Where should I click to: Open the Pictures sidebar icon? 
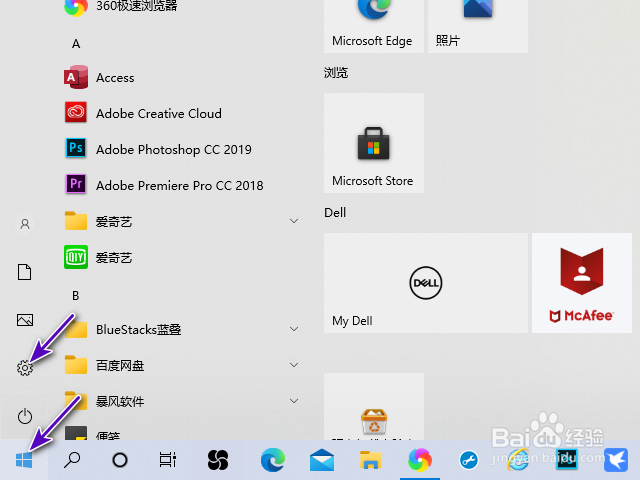[x=24, y=320]
